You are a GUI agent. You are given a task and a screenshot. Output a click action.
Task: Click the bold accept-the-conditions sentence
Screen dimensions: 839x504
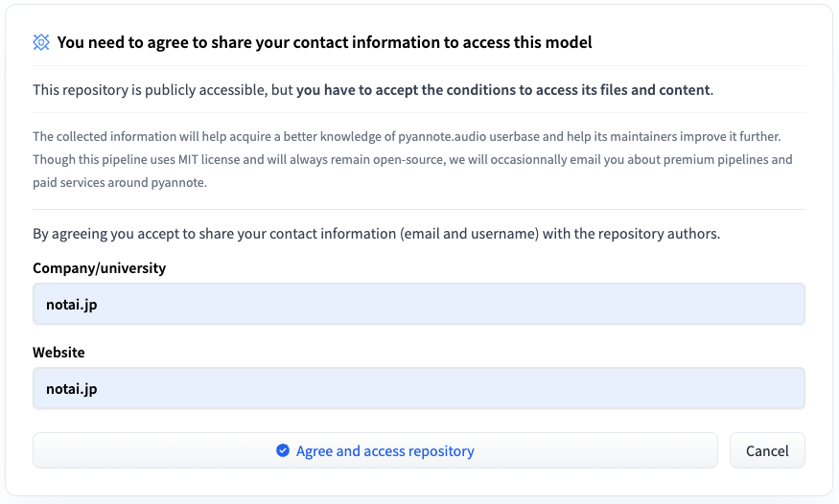click(504, 90)
